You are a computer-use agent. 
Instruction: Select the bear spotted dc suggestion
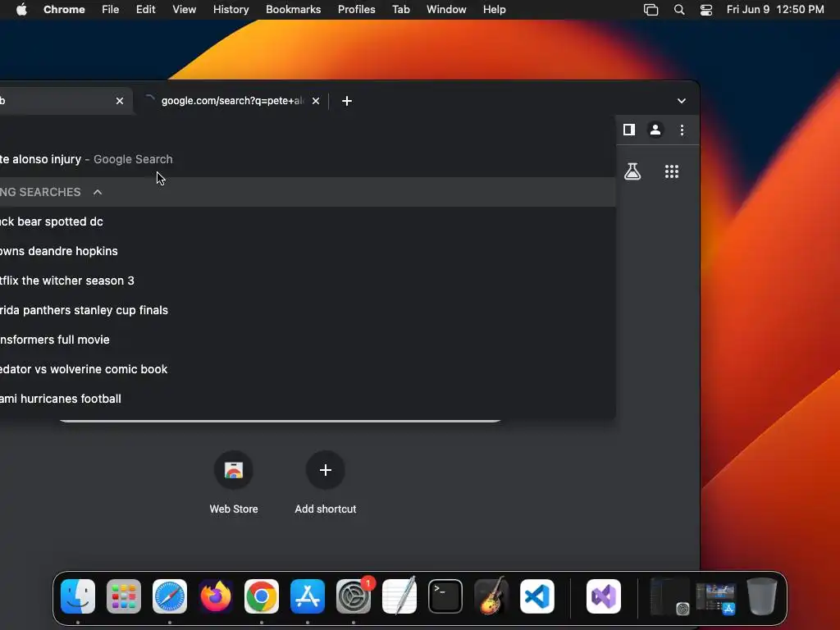(x=308, y=221)
